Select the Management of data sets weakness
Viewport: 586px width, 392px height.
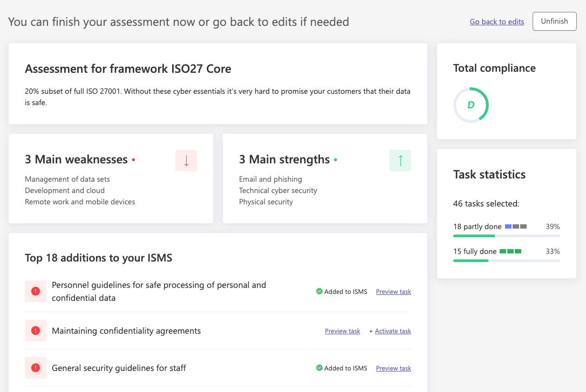point(67,179)
